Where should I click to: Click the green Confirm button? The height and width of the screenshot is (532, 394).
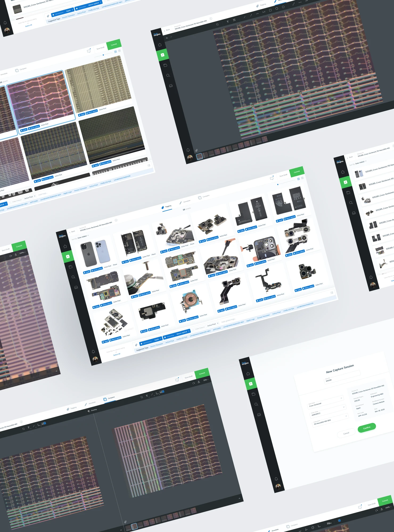pyautogui.click(x=367, y=428)
